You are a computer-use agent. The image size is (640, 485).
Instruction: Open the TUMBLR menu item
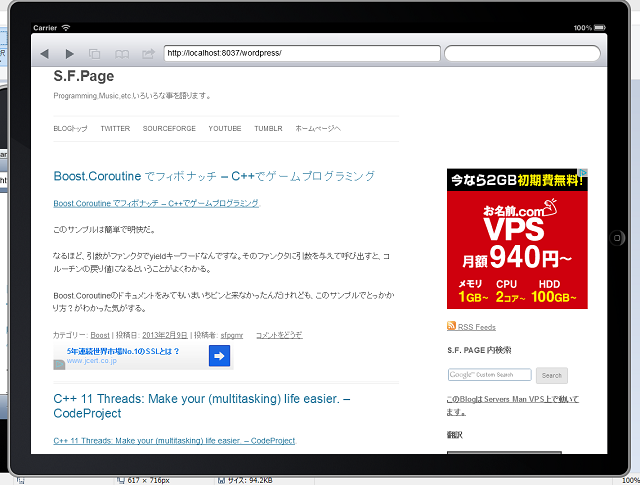(268, 129)
